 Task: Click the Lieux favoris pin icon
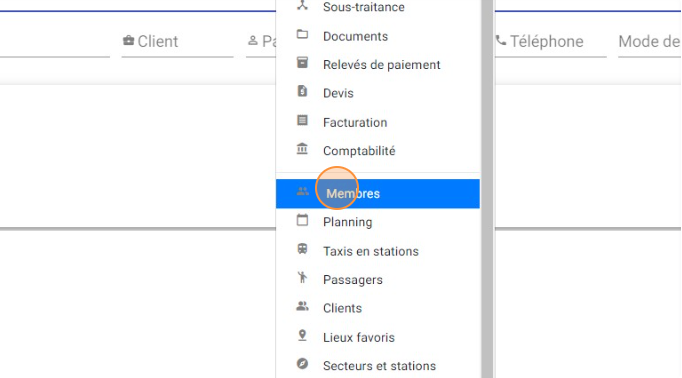coord(302,335)
